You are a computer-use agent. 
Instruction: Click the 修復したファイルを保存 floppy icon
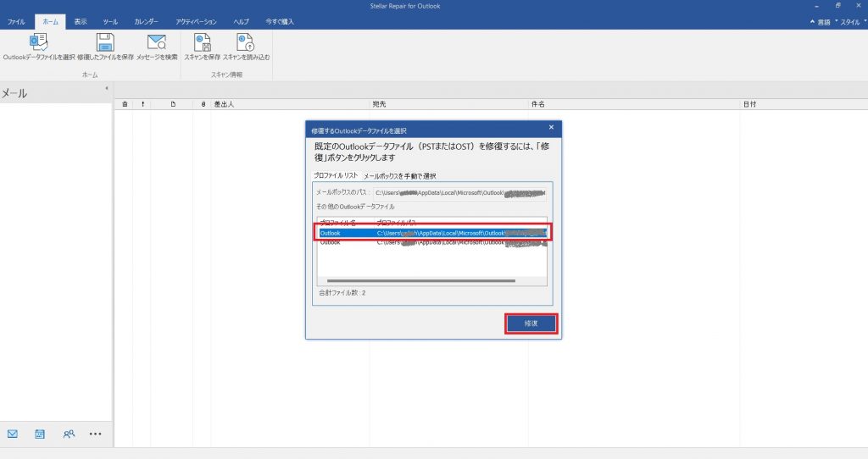pos(105,42)
